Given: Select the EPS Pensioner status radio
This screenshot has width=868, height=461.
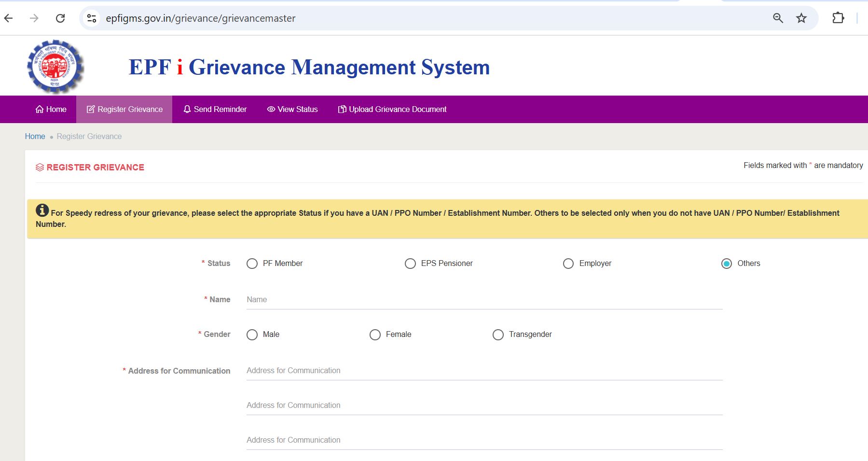Looking at the screenshot, I should tap(410, 264).
